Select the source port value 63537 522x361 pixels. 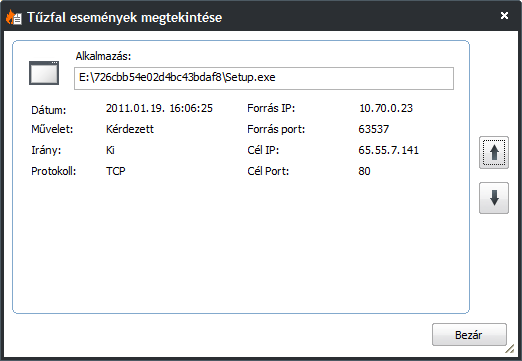click(373, 129)
